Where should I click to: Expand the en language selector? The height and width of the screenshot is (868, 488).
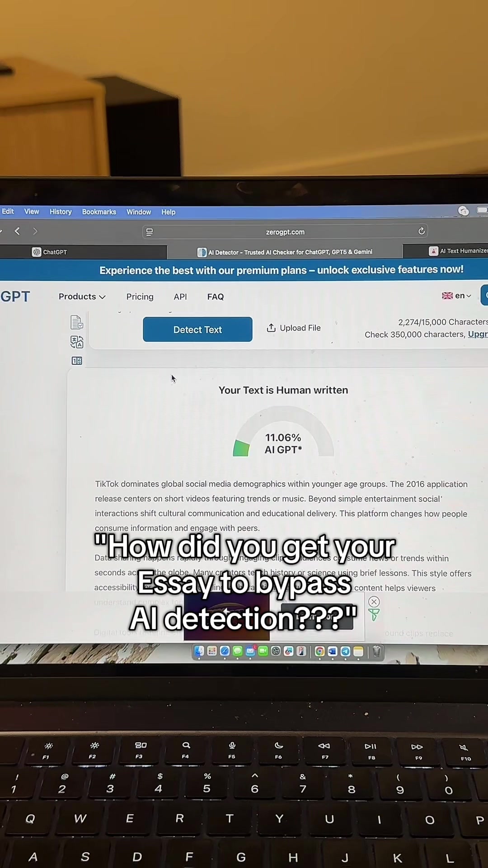(456, 295)
